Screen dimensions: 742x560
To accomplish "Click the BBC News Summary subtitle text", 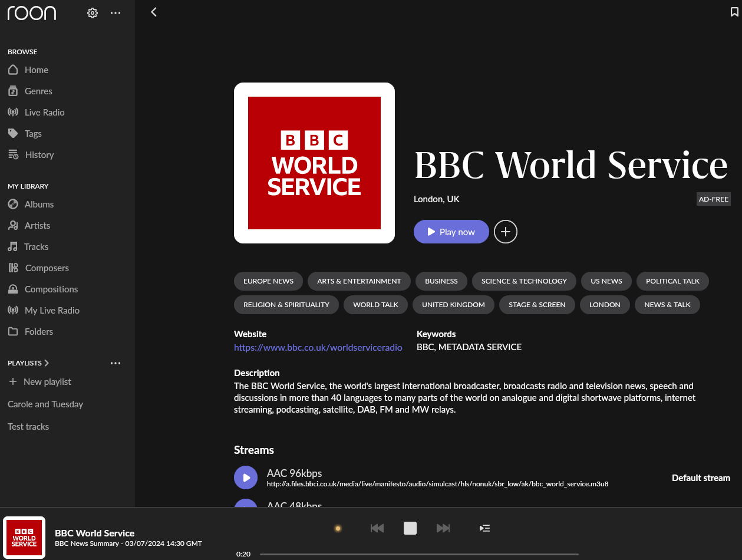I will [128, 543].
